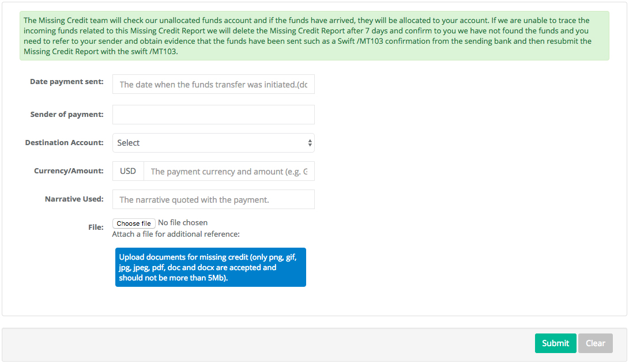Click the 'Sender of payment:' label
Screen dimensions: 629x364
tap(67, 114)
